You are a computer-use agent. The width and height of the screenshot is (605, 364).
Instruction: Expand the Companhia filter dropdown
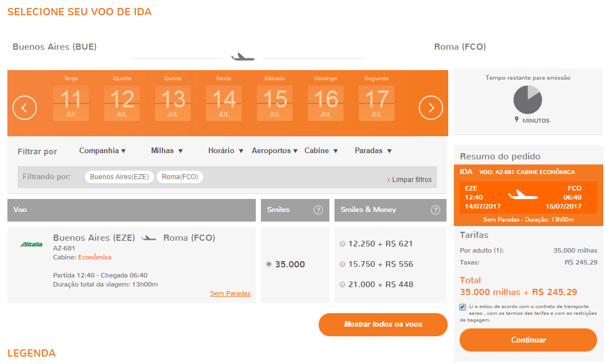(102, 150)
